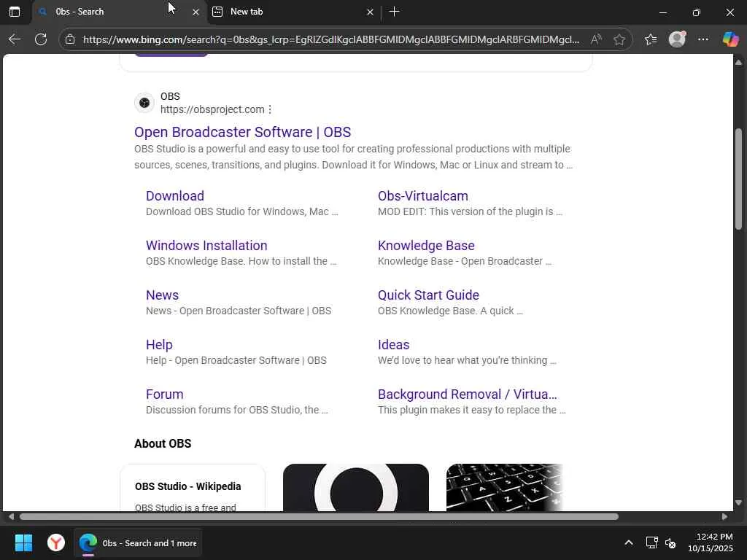Click the scroll up arrow of page scrollbar
747x560 pixels.
tap(739, 63)
